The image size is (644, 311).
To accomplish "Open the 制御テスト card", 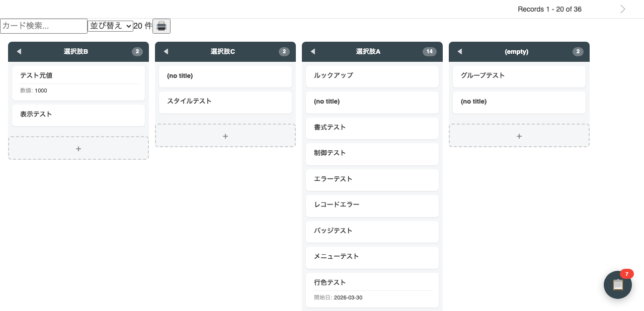I will tap(372, 154).
